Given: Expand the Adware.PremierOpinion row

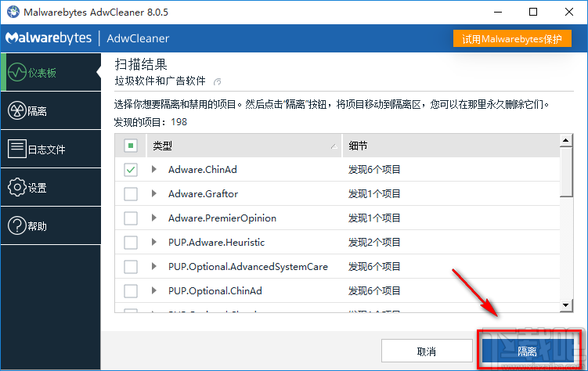Looking at the screenshot, I should click(153, 218).
